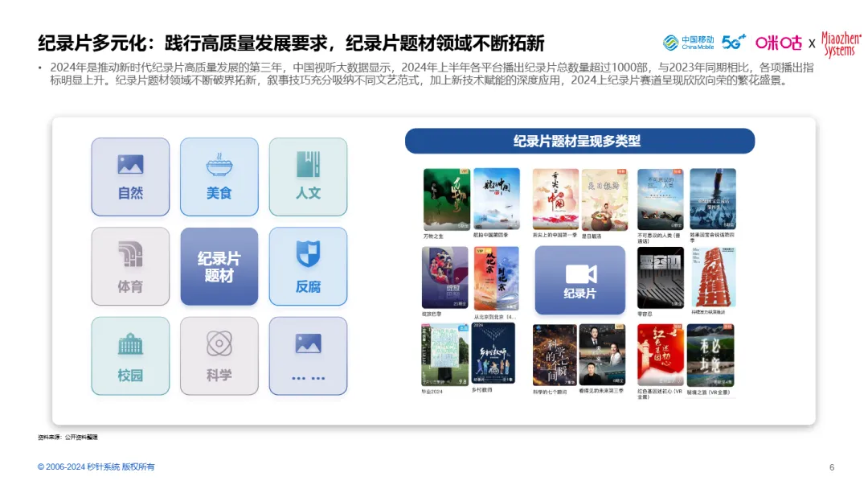Screen dimensions: 868x489
Task: Open the 乡村教师 poster
Action: [493, 354]
